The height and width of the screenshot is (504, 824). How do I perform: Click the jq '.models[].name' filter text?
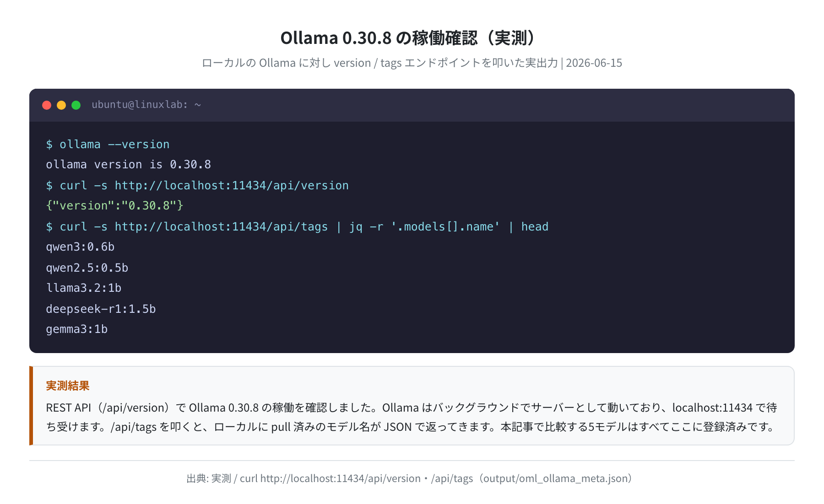(x=424, y=226)
